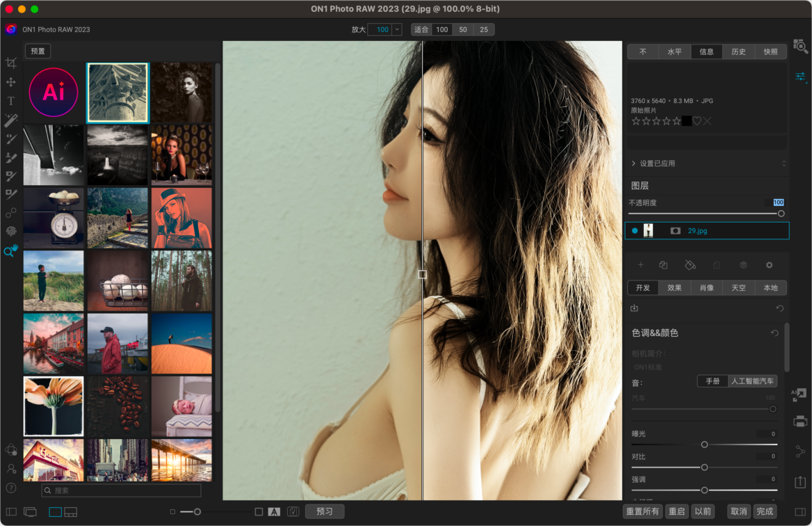Switch to filmstrip view mode
Screen dimensions: 812x526
tap(71, 512)
